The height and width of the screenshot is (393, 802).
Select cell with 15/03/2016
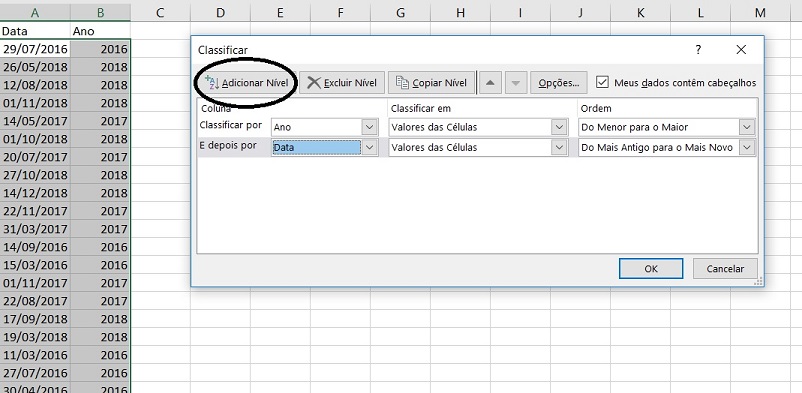coord(35,265)
